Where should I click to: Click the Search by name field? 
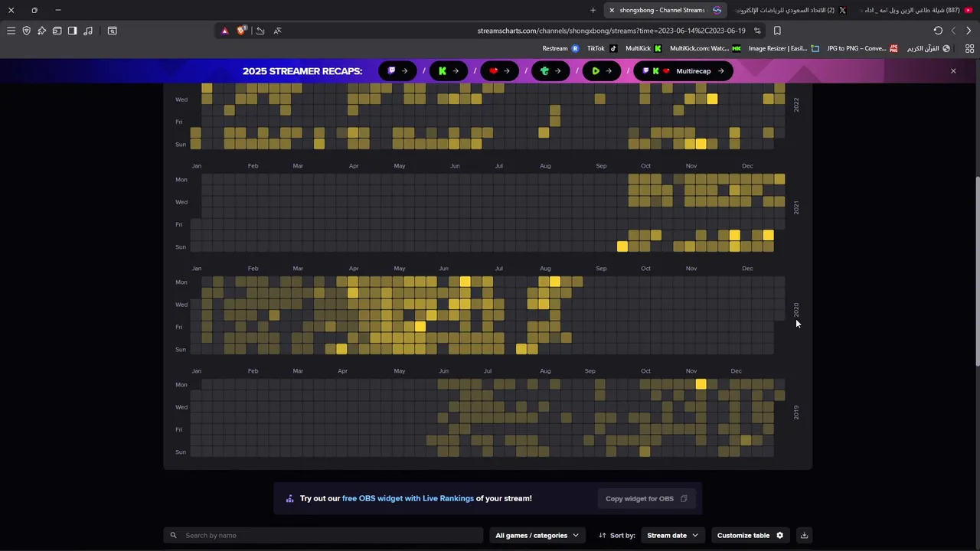[323, 535]
